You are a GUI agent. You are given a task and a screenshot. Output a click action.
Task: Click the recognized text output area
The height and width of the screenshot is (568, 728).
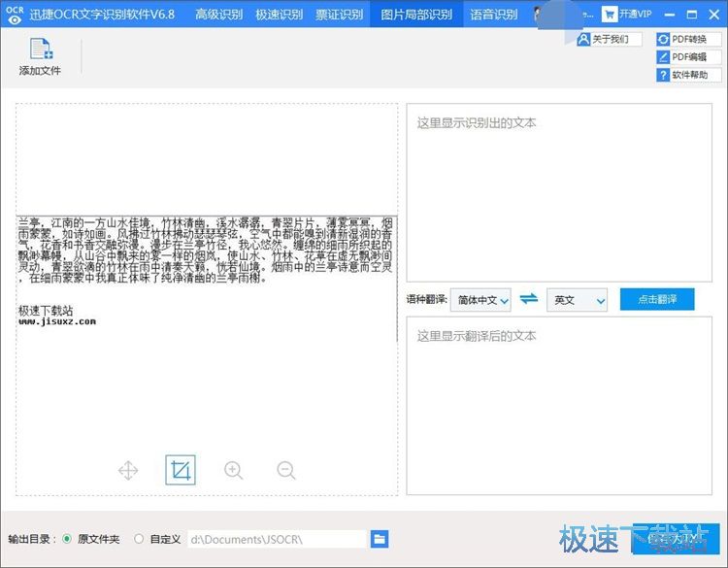(559, 193)
